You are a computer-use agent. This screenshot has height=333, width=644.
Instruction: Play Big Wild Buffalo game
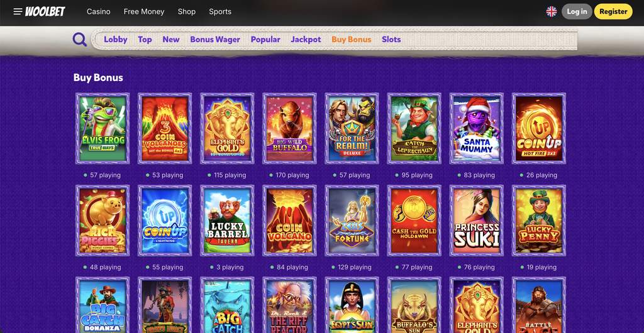[x=289, y=128]
